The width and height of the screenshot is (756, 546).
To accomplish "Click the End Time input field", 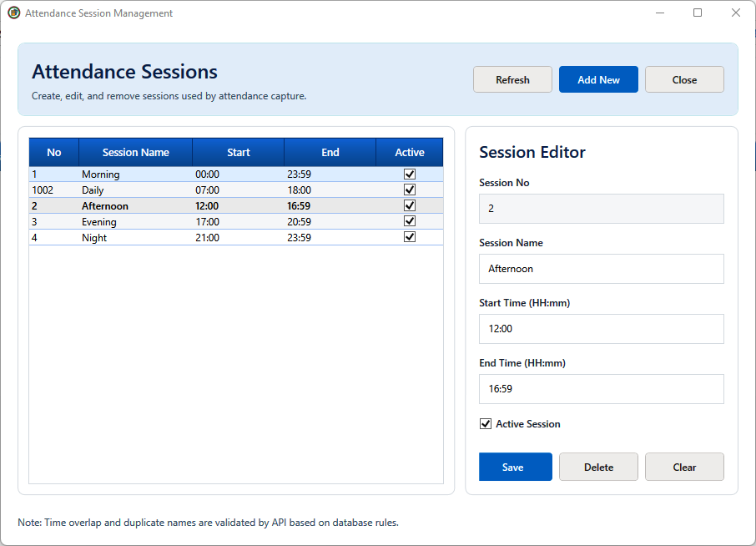I will point(602,389).
